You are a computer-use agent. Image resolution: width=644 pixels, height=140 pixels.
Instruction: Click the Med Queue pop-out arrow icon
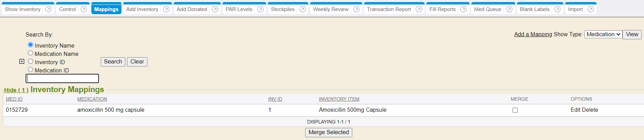pos(509,9)
